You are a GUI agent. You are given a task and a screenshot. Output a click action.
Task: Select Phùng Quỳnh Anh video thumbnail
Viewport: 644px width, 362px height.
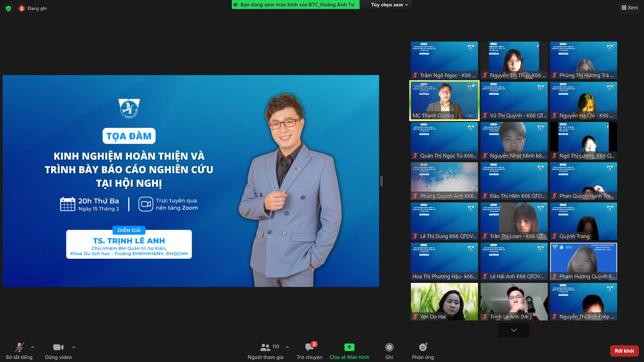coord(444,181)
